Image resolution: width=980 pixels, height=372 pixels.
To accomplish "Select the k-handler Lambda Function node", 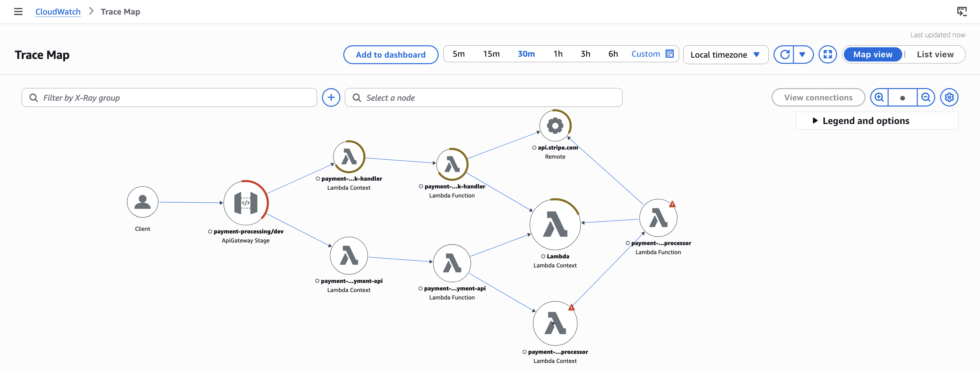I will (x=452, y=164).
